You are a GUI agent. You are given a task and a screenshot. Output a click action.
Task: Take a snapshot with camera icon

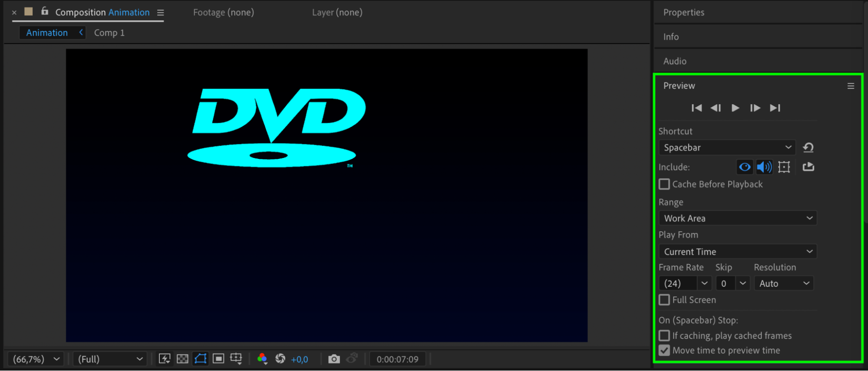pos(334,359)
